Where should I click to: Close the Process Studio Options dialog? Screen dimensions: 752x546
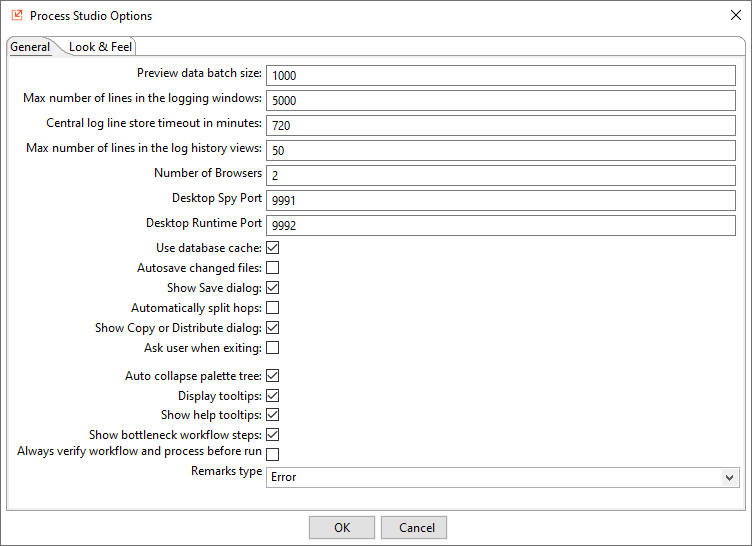pyautogui.click(x=736, y=16)
